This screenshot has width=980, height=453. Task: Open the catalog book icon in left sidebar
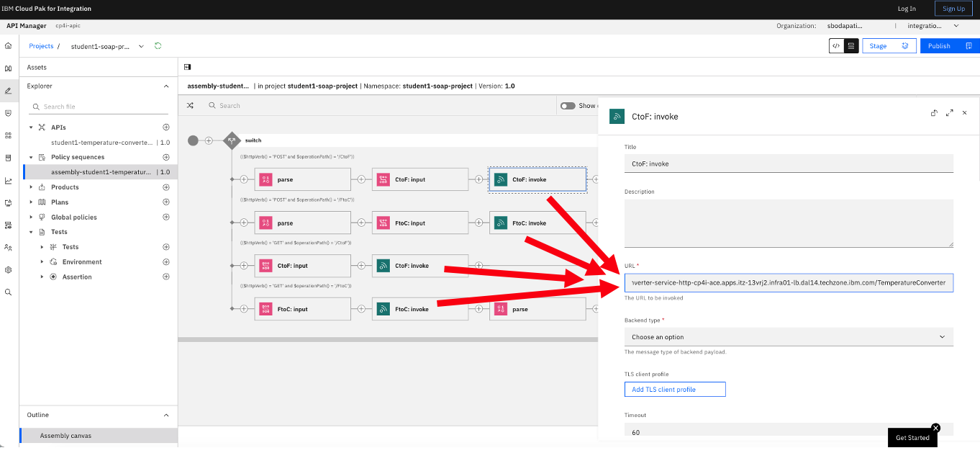coord(9,68)
